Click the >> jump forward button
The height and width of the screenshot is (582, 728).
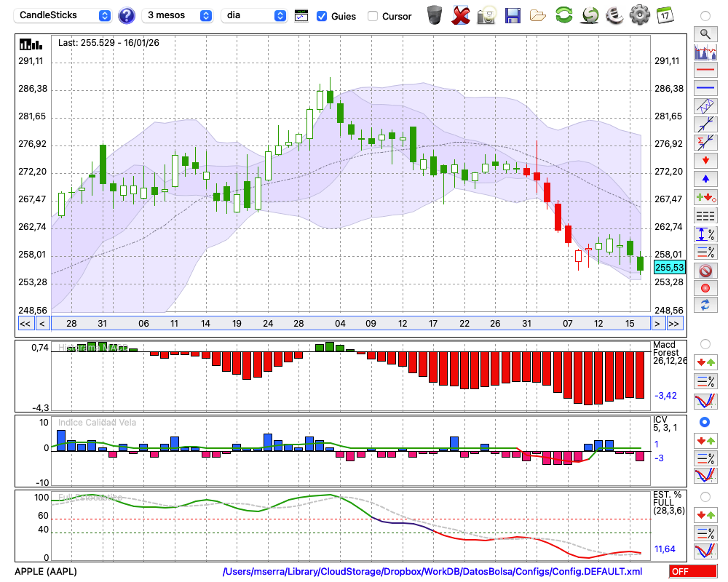click(x=675, y=324)
